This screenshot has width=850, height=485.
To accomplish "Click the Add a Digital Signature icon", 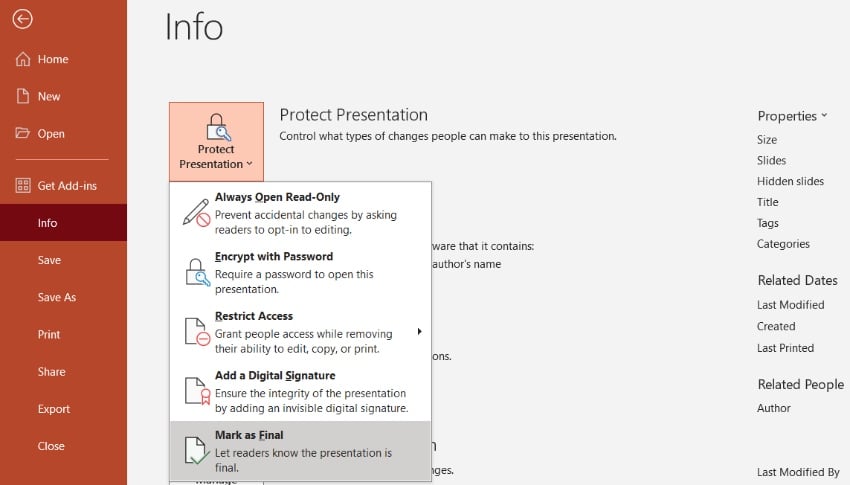I will pos(196,390).
